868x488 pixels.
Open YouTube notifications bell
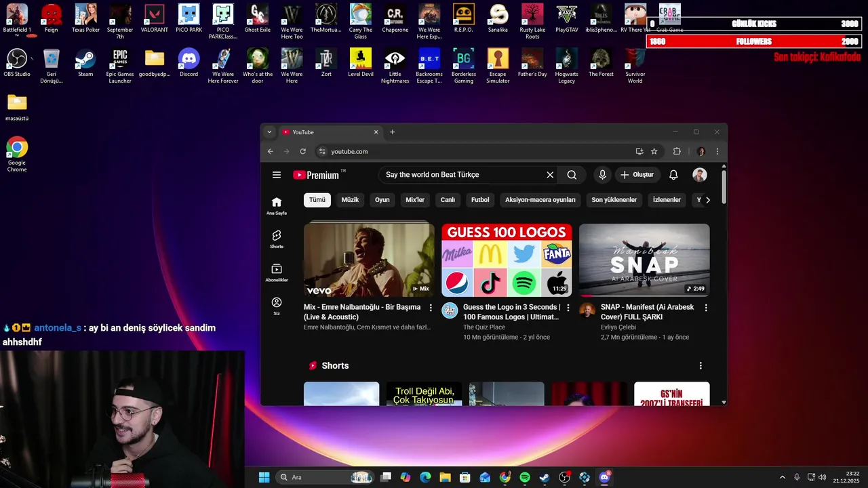point(673,175)
